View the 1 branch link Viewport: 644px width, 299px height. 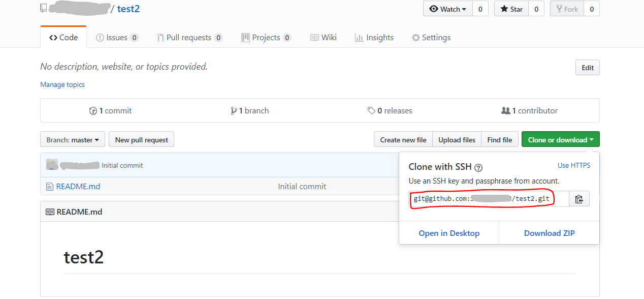(249, 110)
